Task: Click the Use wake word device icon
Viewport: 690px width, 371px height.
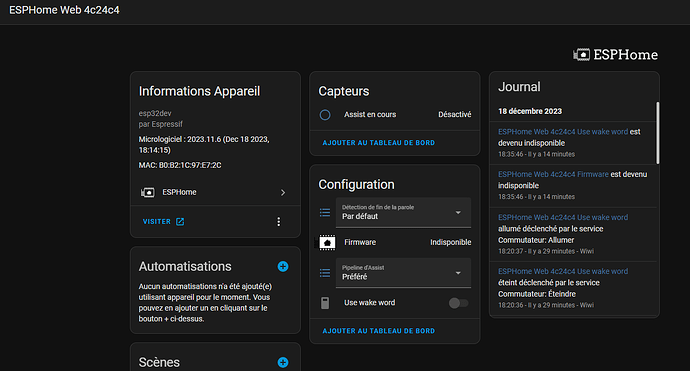Action: click(x=325, y=303)
